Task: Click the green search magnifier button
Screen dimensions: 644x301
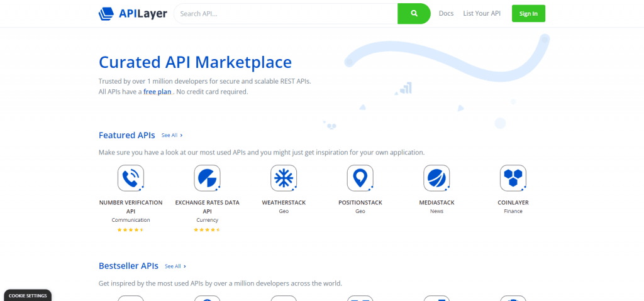Action: pos(414,14)
